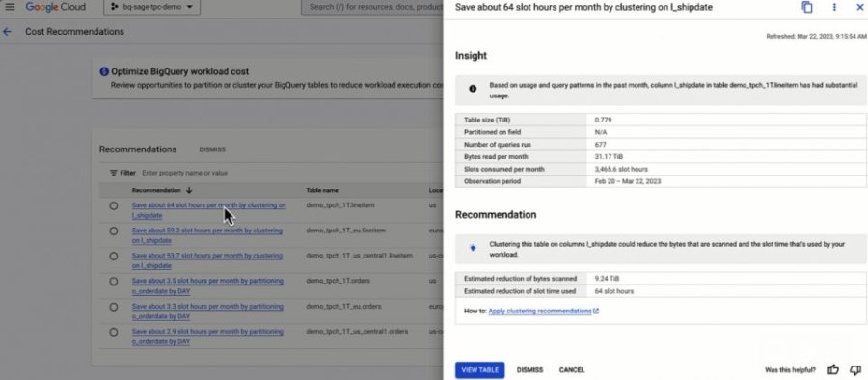
Task: Click the VIEW TABLE button
Action: tap(480, 370)
